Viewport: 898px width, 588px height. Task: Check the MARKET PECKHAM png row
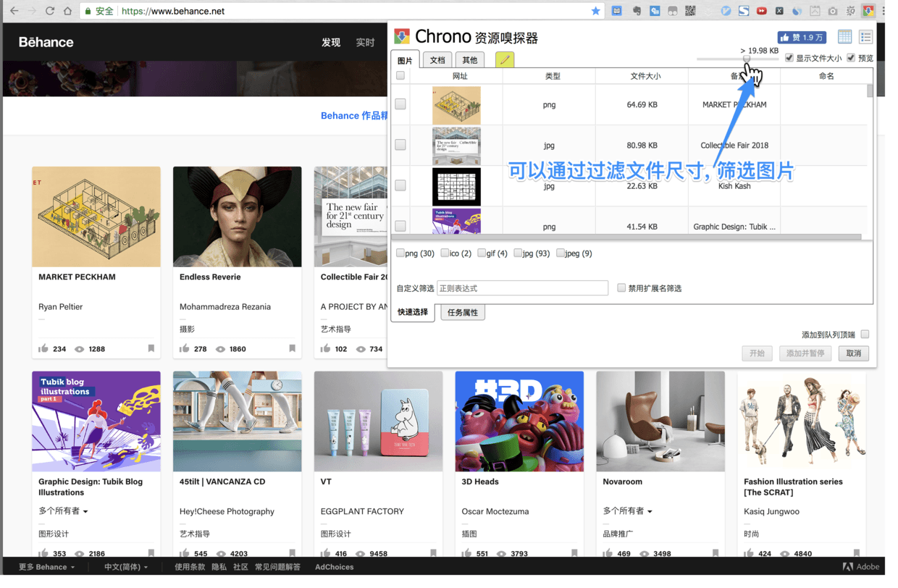(x=400, y=104)
